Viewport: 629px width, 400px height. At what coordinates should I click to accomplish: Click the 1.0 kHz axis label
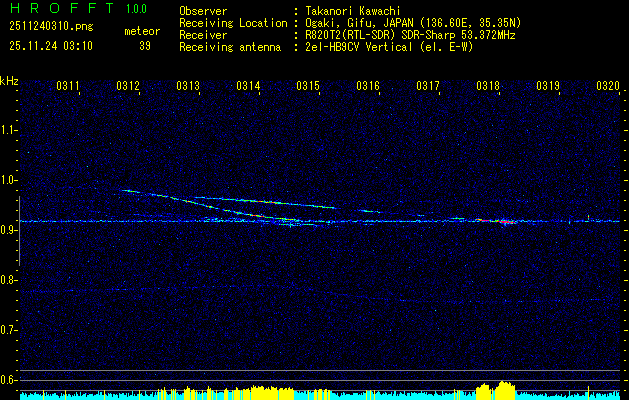(x=8, y=180)
